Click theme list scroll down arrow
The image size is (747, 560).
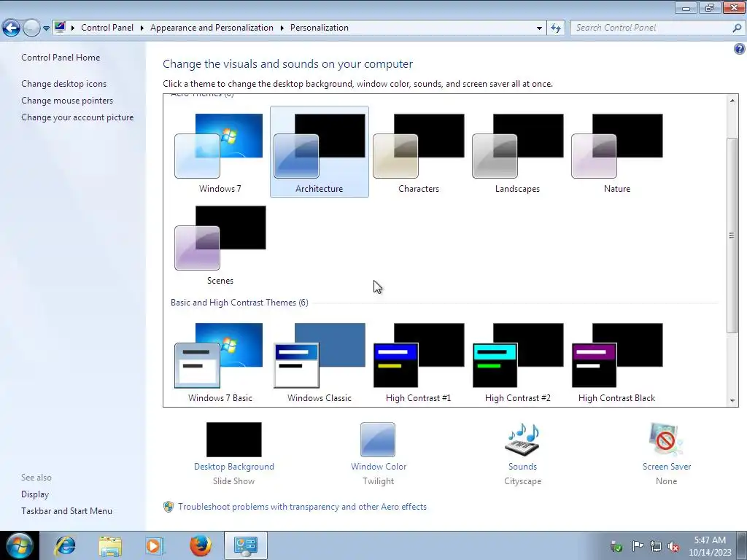[x=732, y=400]
